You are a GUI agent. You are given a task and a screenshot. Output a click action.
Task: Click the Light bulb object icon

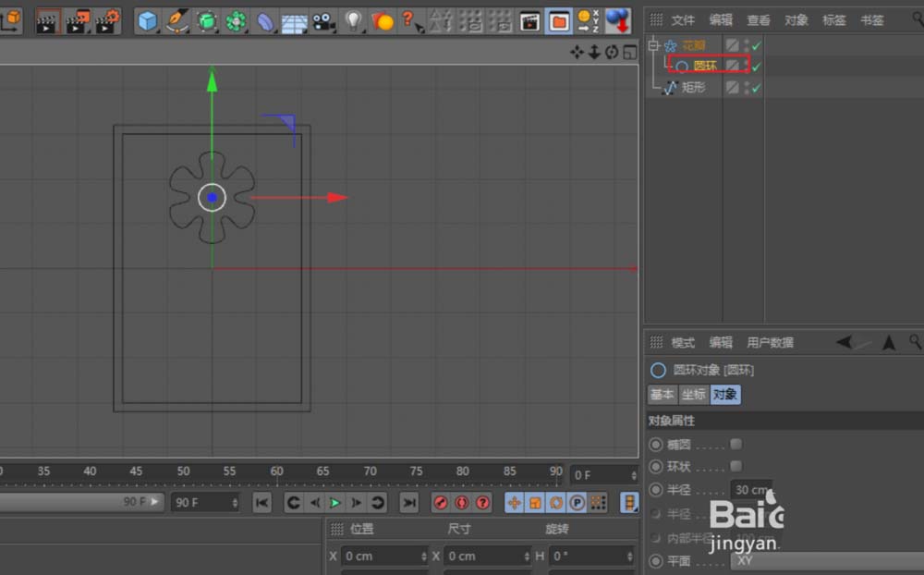(353, 20)
